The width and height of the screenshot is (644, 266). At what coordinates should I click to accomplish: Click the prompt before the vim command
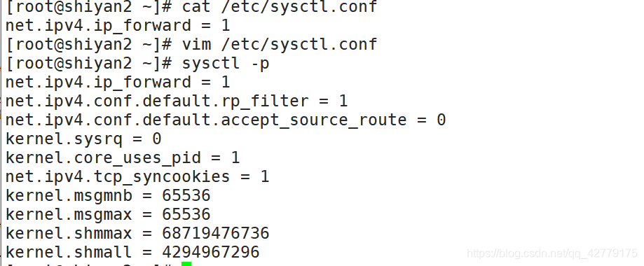[x=89, y=44]
